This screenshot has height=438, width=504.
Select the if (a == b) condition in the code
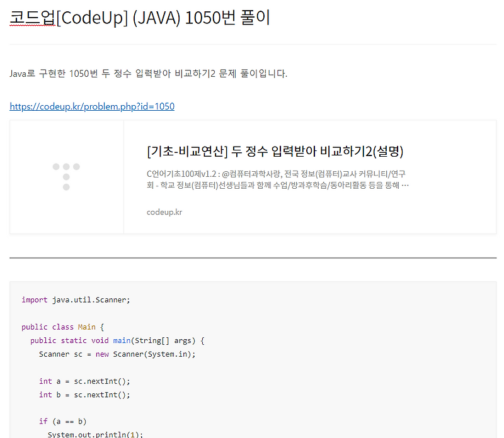(x=63, y=421)
